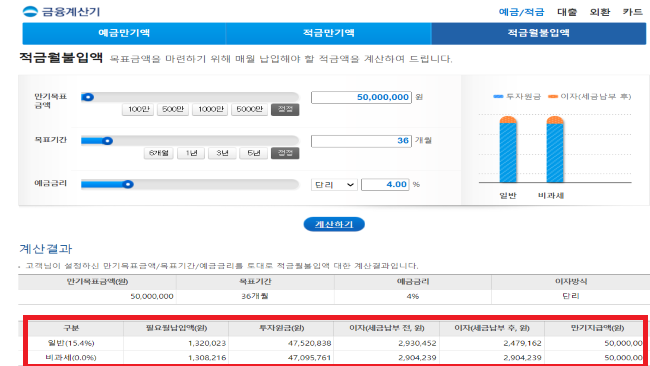This screenshot has height=366, width=650.
Task: Click the 1,320,023 monthly payment value
Action: click(207, 343)
